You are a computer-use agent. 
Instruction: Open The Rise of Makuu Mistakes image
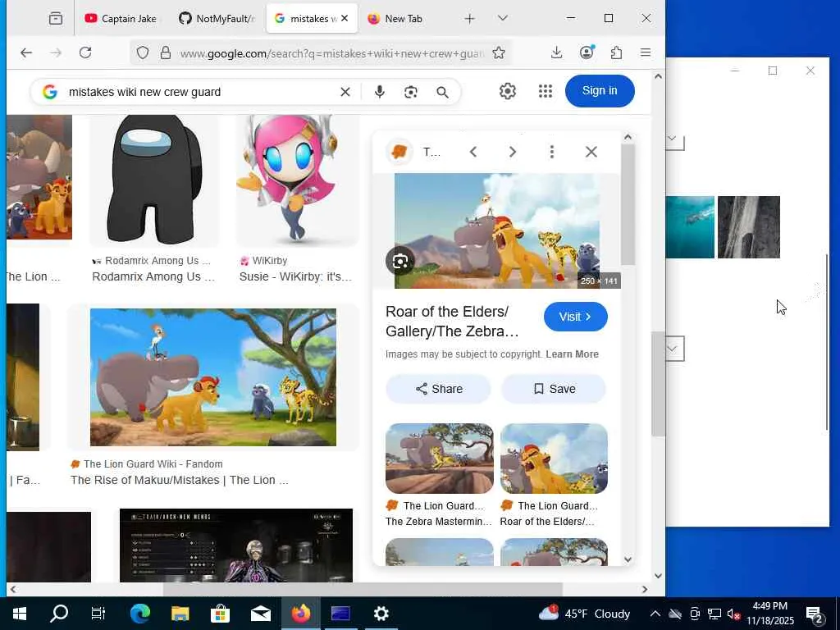(213, 377)
